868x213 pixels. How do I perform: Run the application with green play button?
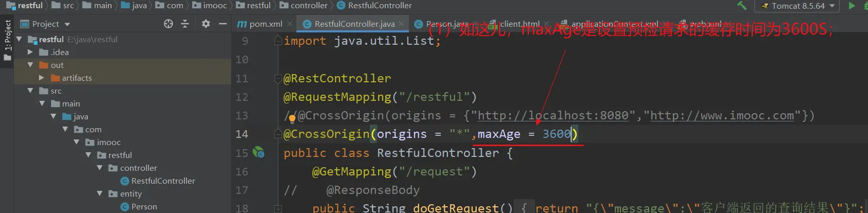point(852,6)
